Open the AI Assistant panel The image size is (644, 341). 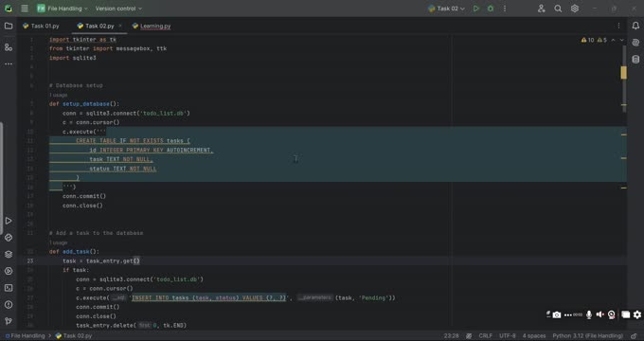click(635, 43)
